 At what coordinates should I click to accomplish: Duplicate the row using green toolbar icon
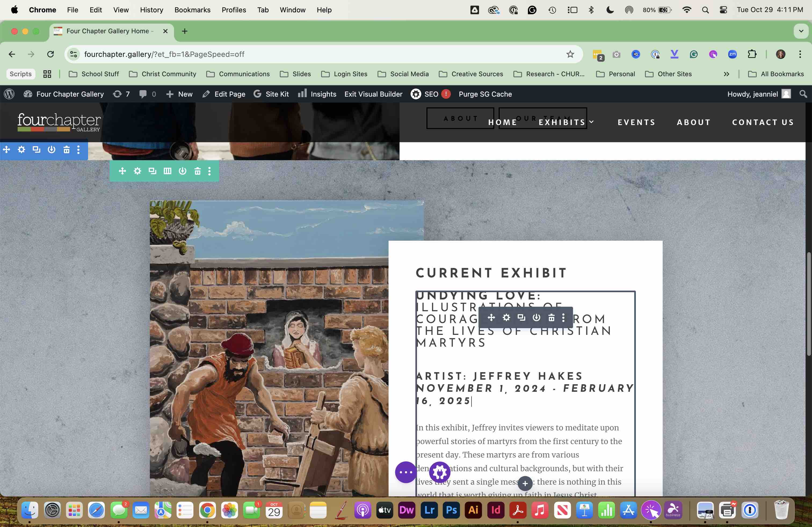[152, 171]
